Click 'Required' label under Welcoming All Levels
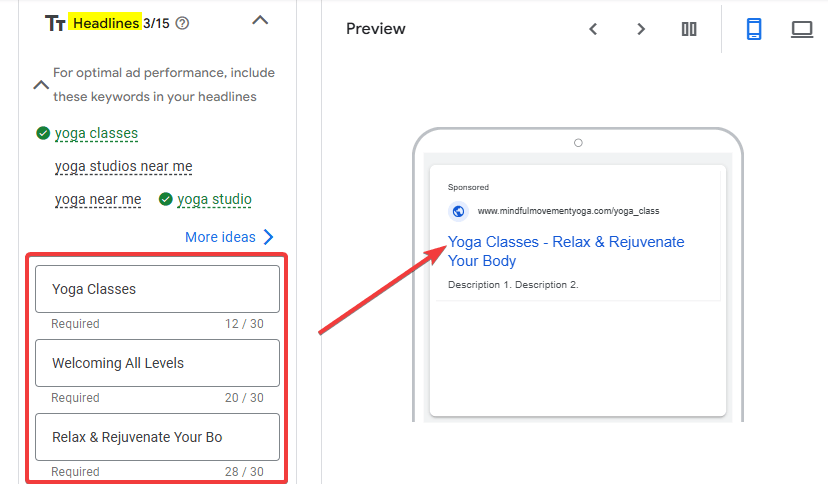Viewport: 828px width, 484px height. [75, 397]
